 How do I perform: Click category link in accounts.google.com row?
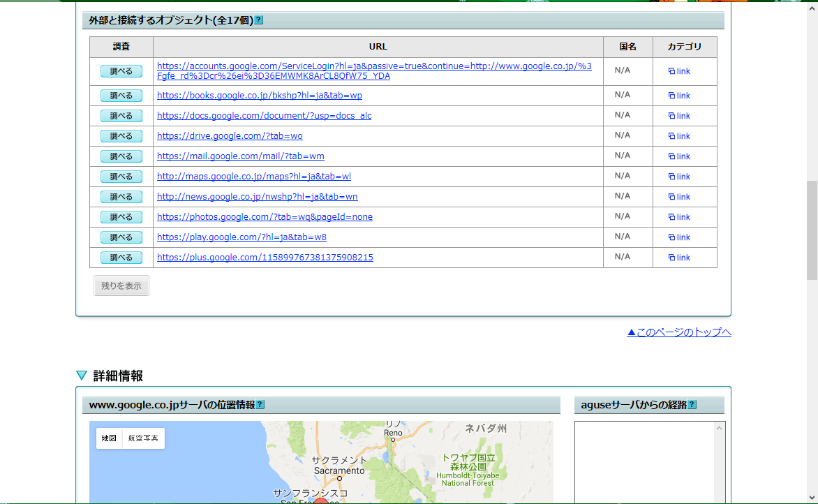click(x=679, y=71)
